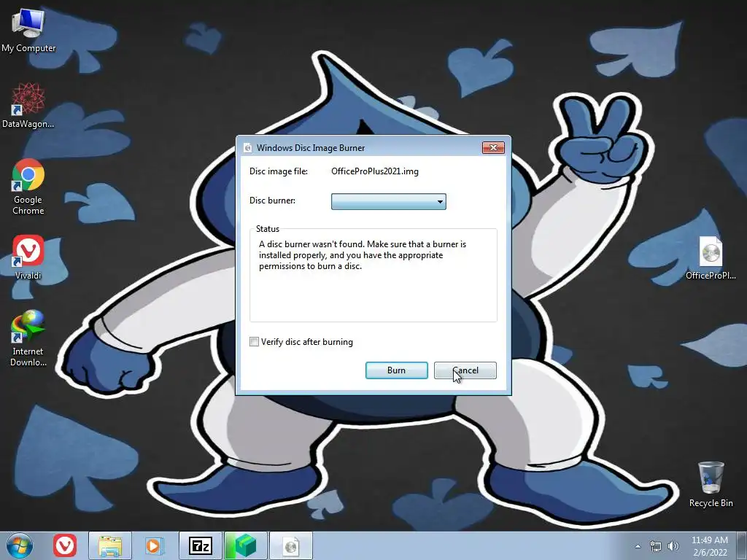The height and width of the screenshot is (560, 747).
Task: Open Windows Media Player from taskbar
Action: click(154, 545)
